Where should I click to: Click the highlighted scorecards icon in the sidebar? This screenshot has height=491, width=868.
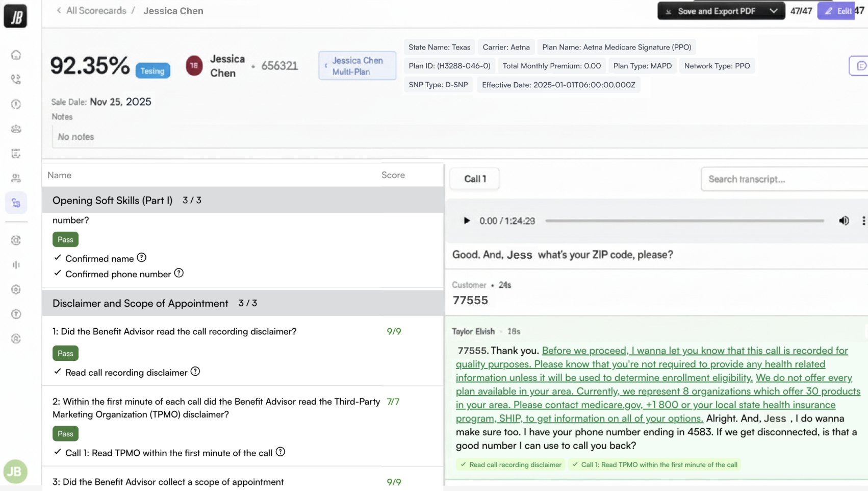pyautogui.click(x=16, y=202)
